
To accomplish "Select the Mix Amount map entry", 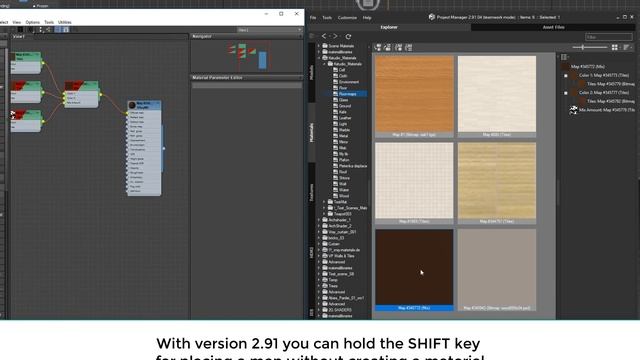I will [607, 110].
